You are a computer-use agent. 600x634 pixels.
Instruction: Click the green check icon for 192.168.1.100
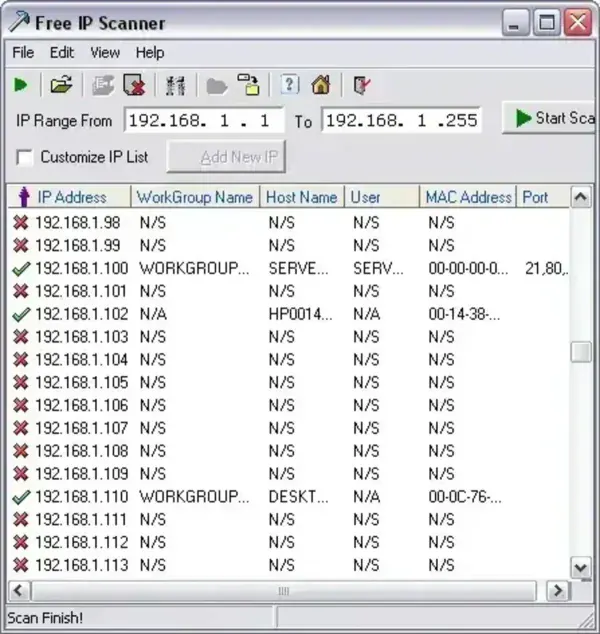pos(21,268)
